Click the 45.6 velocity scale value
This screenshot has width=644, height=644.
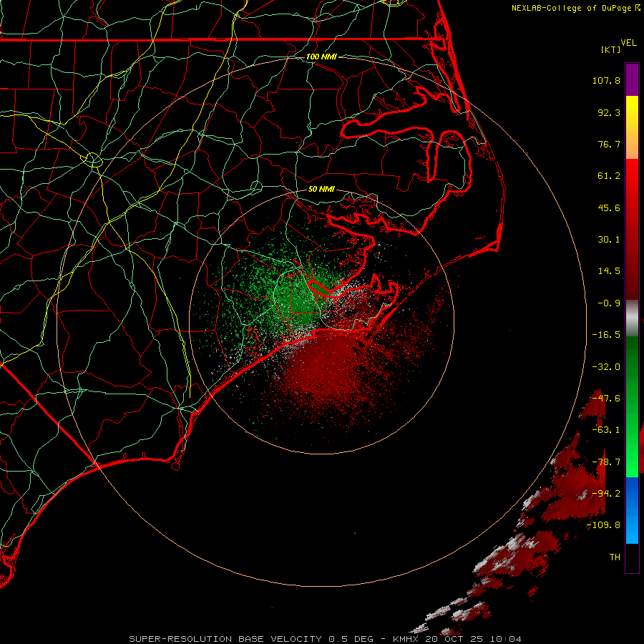click(609, 208)
